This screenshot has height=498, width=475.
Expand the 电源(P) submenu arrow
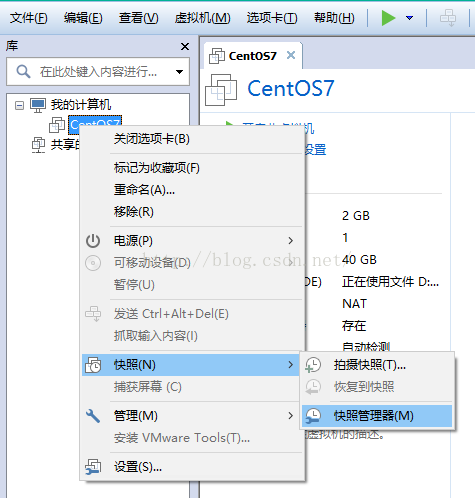[291, 241]
